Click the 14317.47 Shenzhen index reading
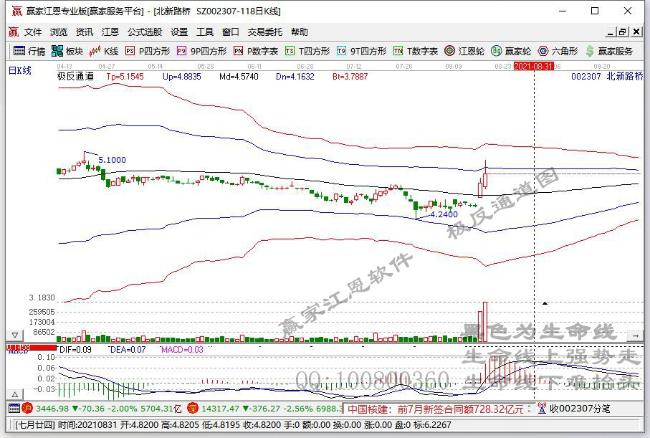The width and height of the screenshot is (650, 438). pyautogui.click(x=221, y=409)
